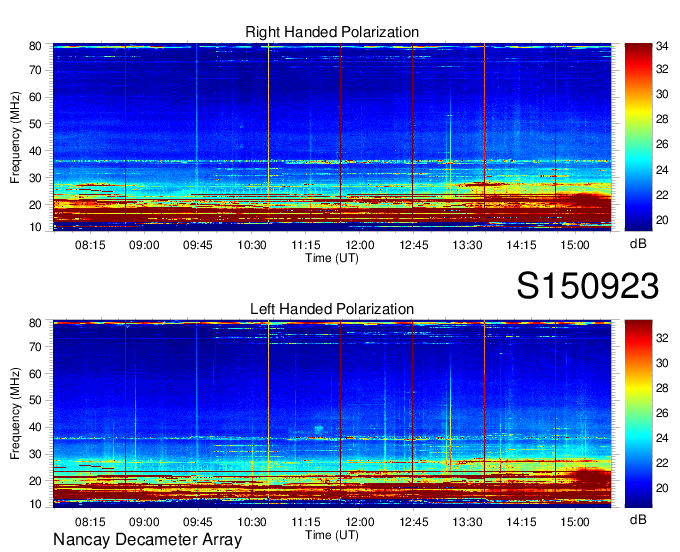The width and height of the screenshot is (680, 552).
Task: Click 09:00 time tick on Right Handed plot
Action: (x=144, y=245)
